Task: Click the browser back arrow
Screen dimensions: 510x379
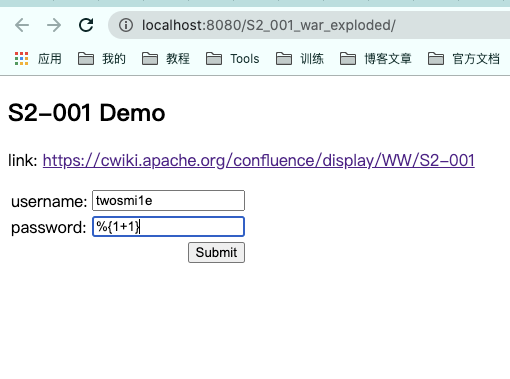Action: tap(22, 25)
